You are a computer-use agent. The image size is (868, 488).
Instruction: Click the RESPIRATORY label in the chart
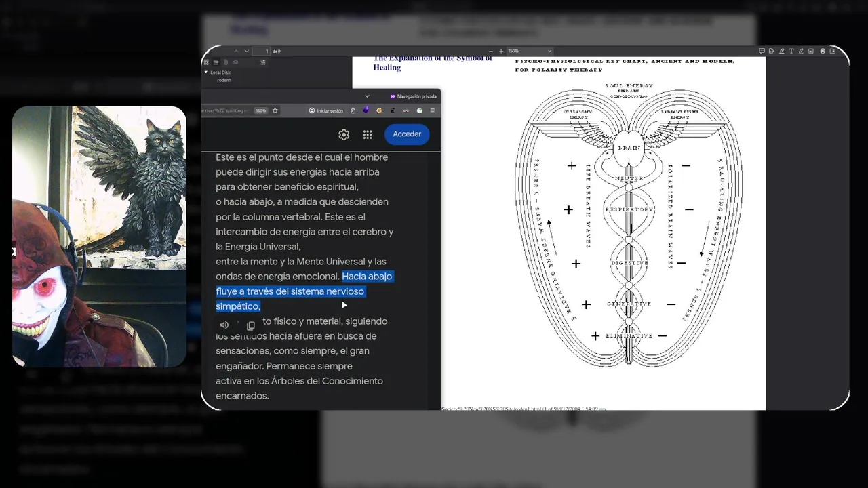629,209
